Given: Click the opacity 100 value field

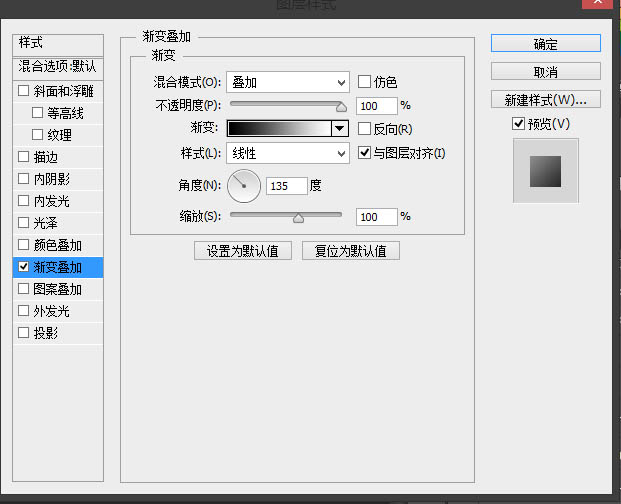Looking at the screenshot, I should pos(376,106).
